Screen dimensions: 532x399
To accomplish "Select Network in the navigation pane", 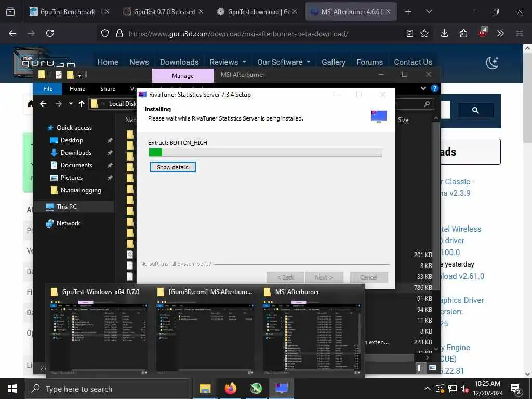I will click(68, 223).
